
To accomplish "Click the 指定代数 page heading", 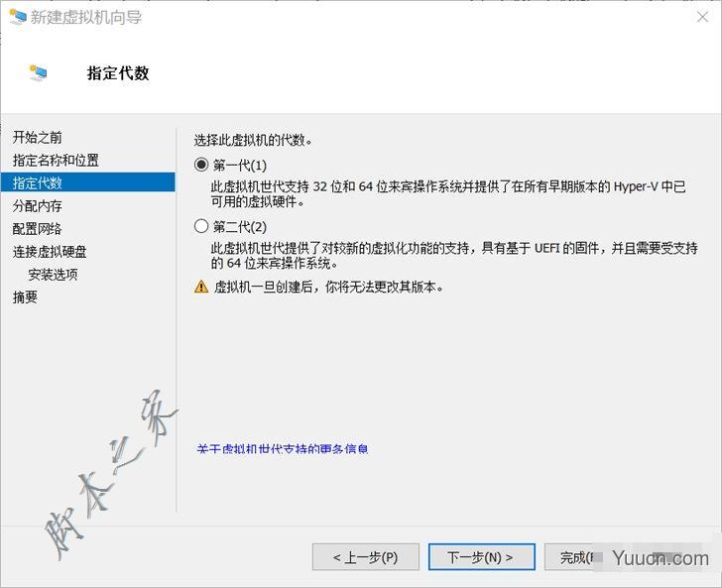I will coord(118,73).
